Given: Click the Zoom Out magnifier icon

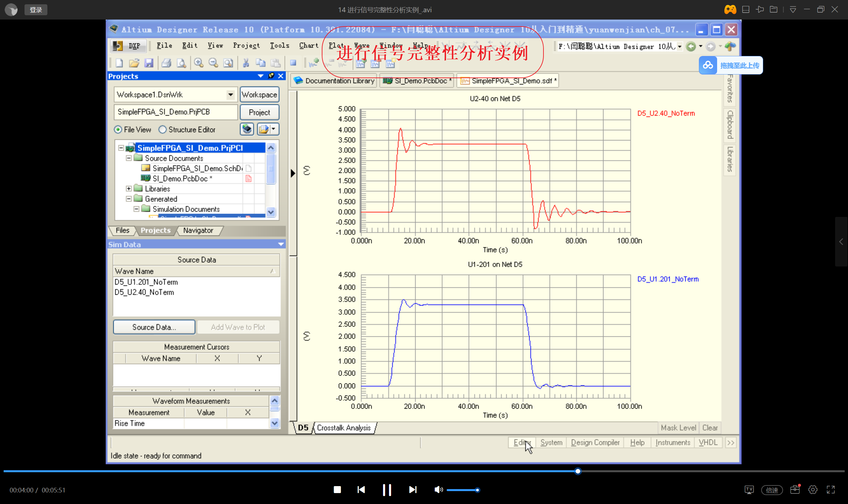Looking at the screenshot, I should click(213, 63).
